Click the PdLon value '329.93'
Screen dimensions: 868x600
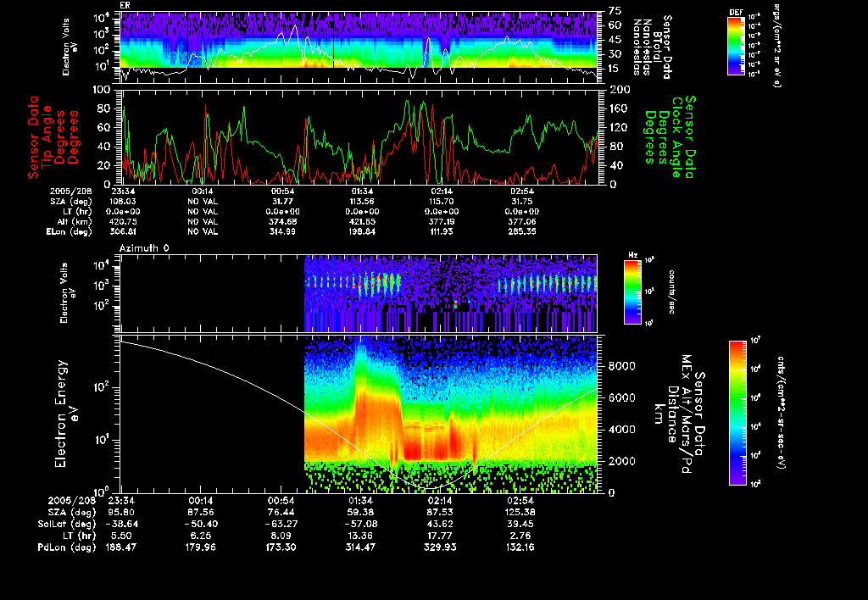pos(440,547)
